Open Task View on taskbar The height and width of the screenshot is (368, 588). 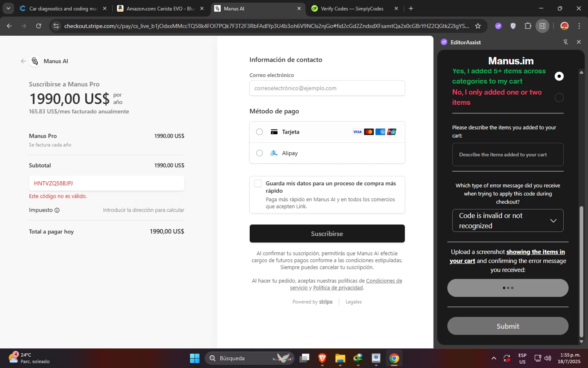tap(305, 358)
